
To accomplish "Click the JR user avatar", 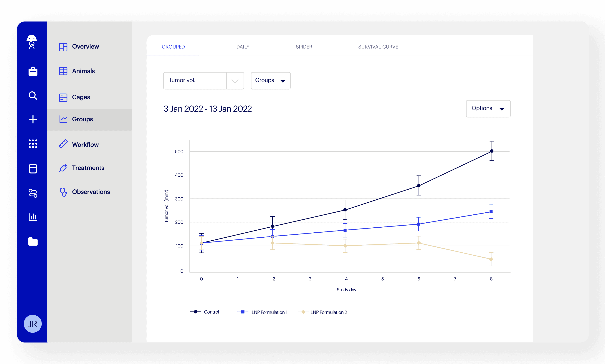I will coord(33,324).
